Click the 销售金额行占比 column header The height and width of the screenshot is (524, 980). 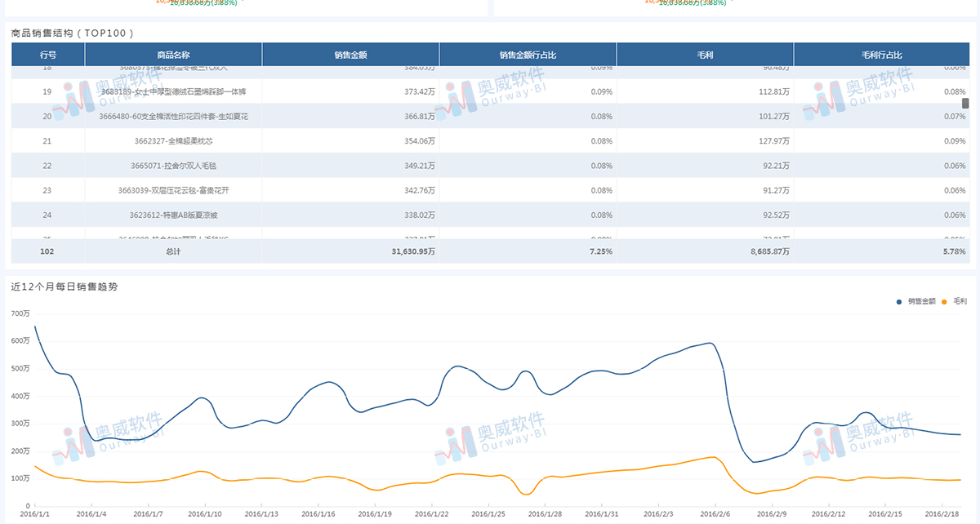[528, 55]
